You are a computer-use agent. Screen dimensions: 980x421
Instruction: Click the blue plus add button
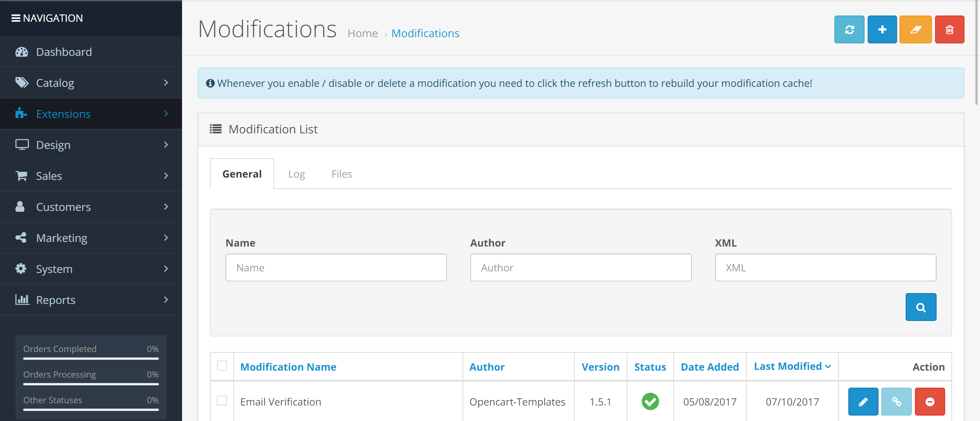882,29
